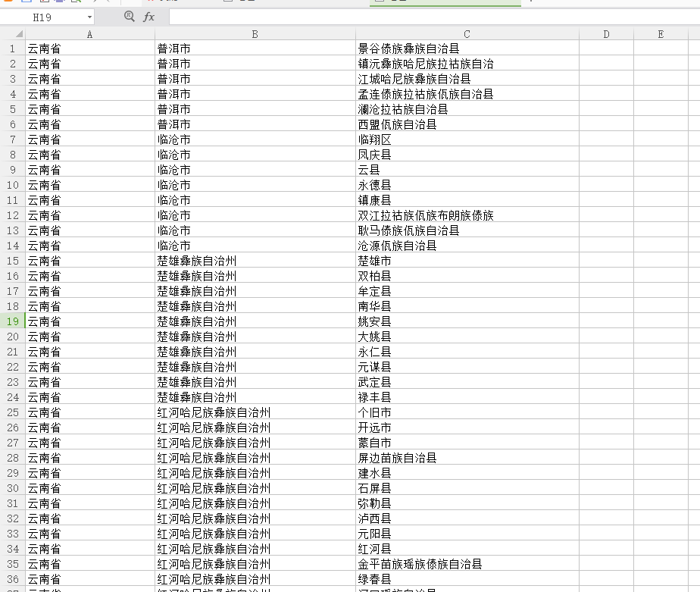Click cell 耿马傣族佤族自治县
Image resolution: width=700 pixels, height=592 pixels.
(x=467, y=230)
